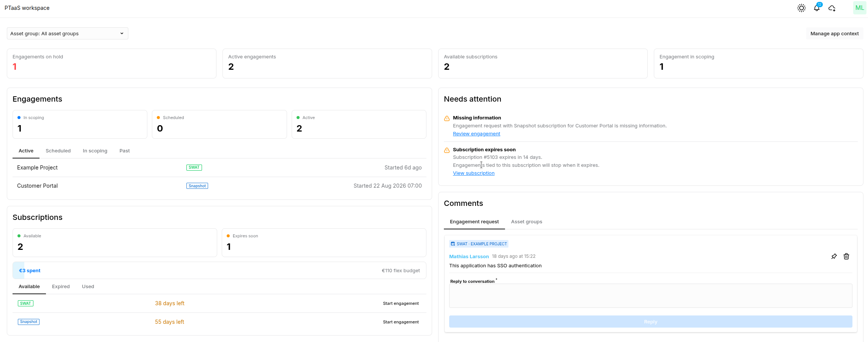Image resolution: width=868 pixels, height=342 pixels.
Task: Click the PTaaS workspace title
Action: pos(27,8)
